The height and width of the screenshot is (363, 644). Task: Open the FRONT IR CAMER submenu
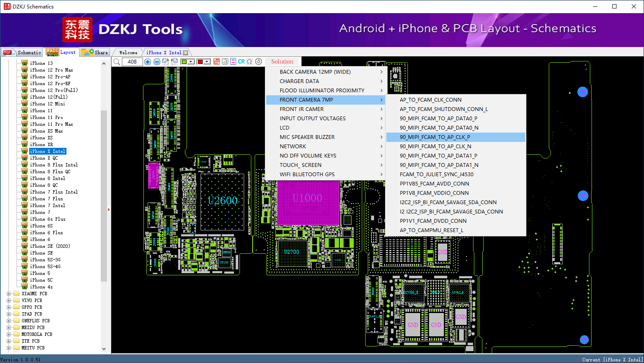325,109
